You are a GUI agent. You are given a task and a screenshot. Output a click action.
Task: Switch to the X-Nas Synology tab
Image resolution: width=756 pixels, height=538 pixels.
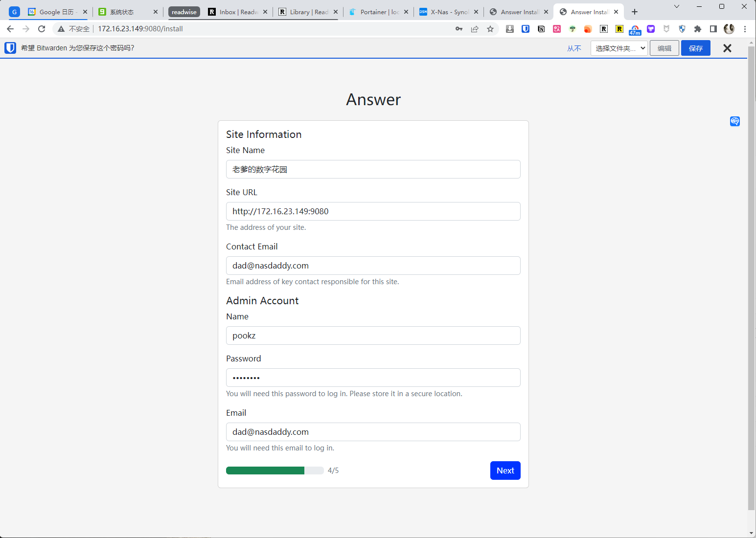[x=449, y=12]
